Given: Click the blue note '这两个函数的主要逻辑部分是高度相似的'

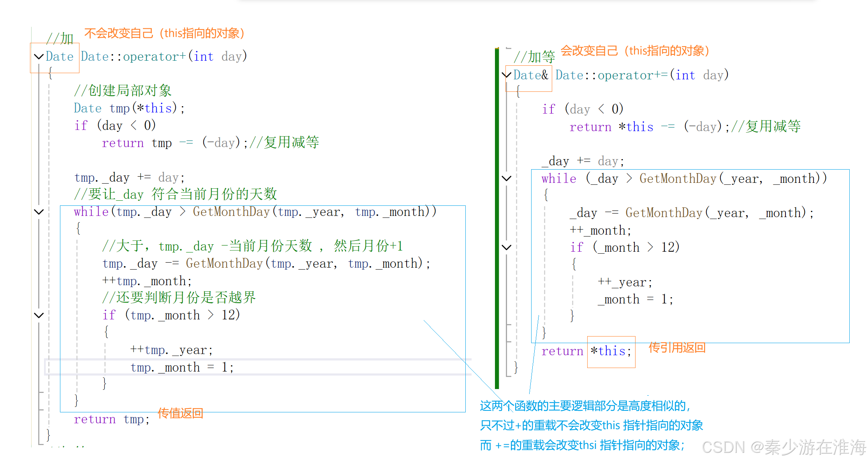Looking at the screenshot, I should [585, 406].
